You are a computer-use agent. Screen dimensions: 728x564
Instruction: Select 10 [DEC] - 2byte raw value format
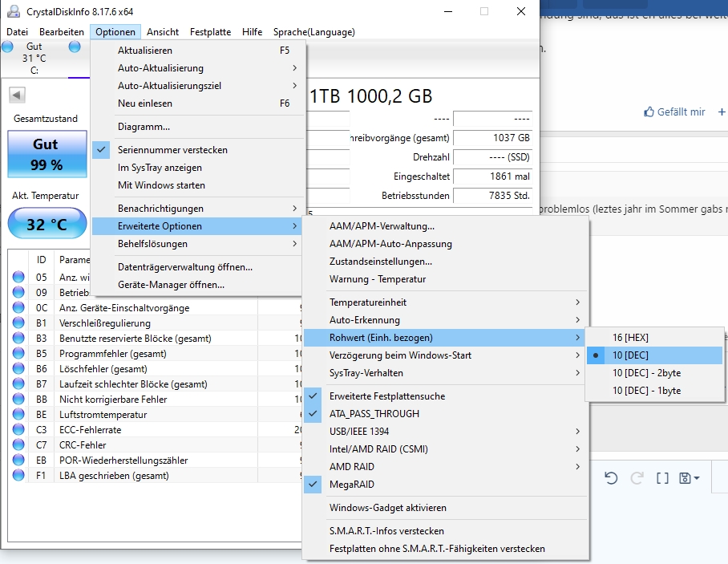[x=655, y=372]
